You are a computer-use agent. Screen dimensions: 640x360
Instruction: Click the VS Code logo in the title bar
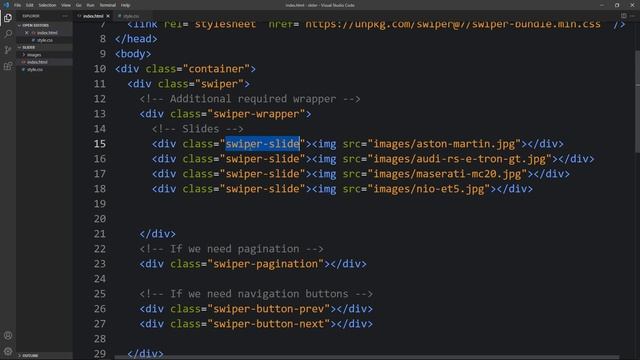pos(6,5)
